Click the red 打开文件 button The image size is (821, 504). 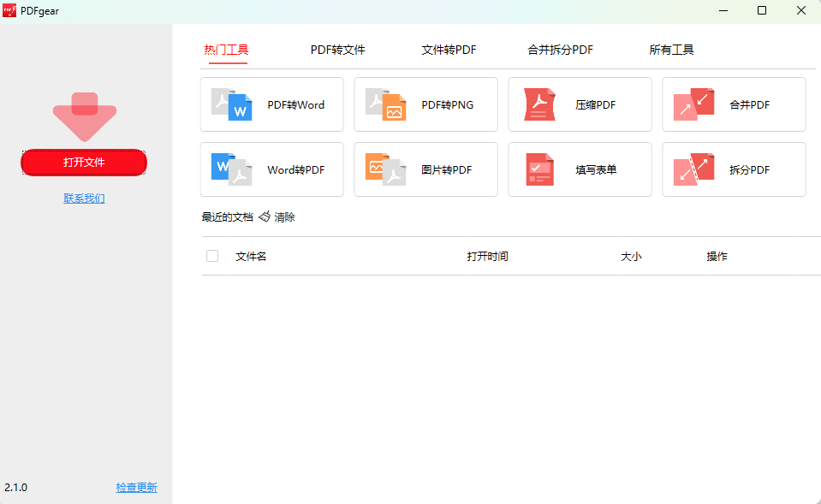pos(84,163)
